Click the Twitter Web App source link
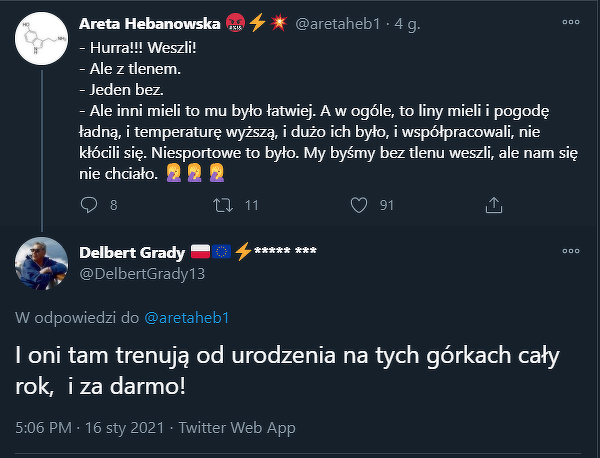 tap(236, 427)
